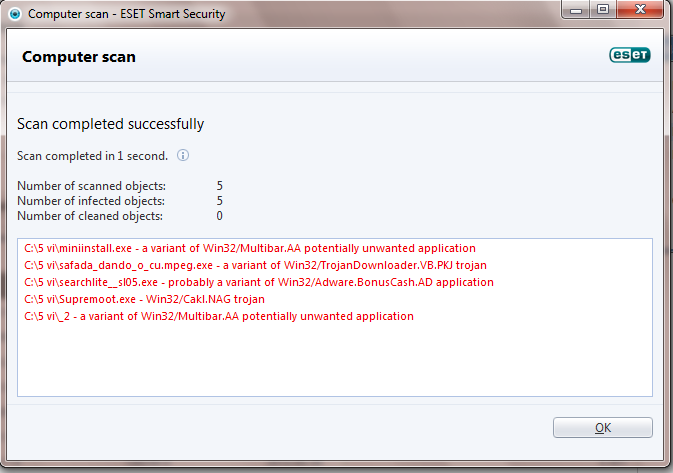Viewport: 673px width, 473px height.
Task: Click the info icon beside scan duration
Action: click(183, 156)
